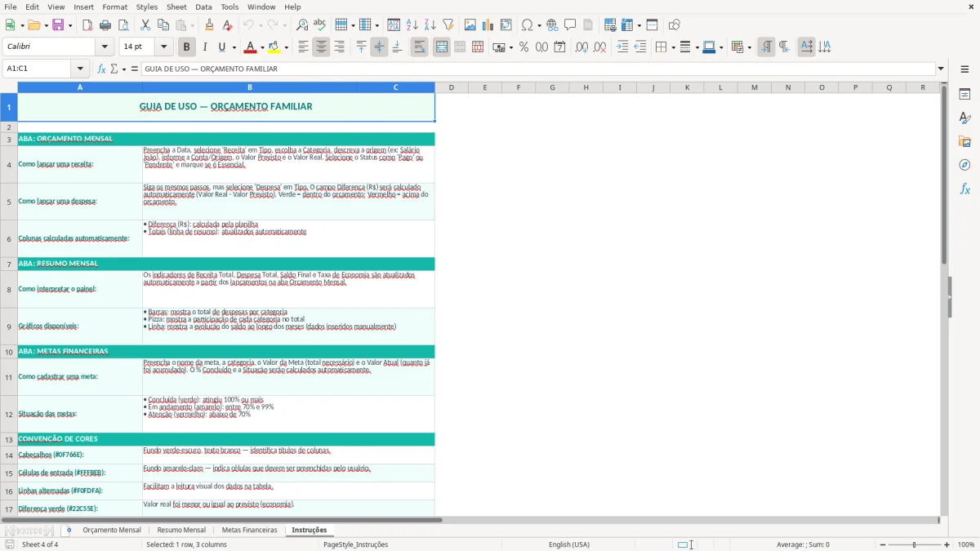Screen dimensions: 980x551
Task: Toggle Align Left
Action: 304,47
